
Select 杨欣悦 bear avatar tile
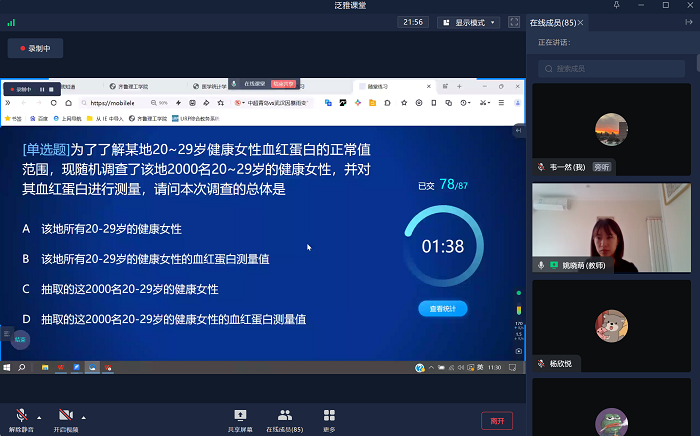click(611, 326)
